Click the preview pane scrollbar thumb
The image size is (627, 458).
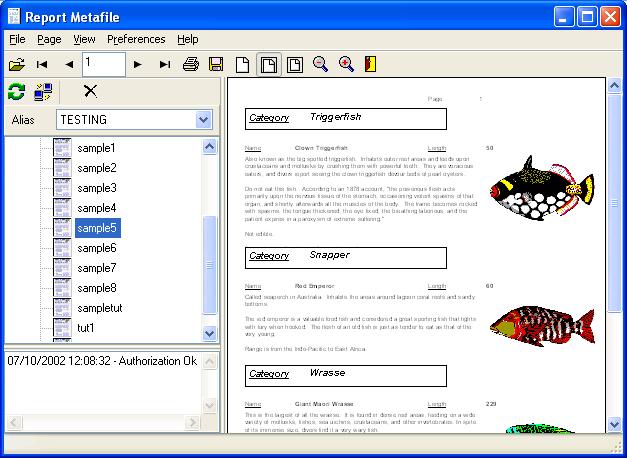pos(614,203)
